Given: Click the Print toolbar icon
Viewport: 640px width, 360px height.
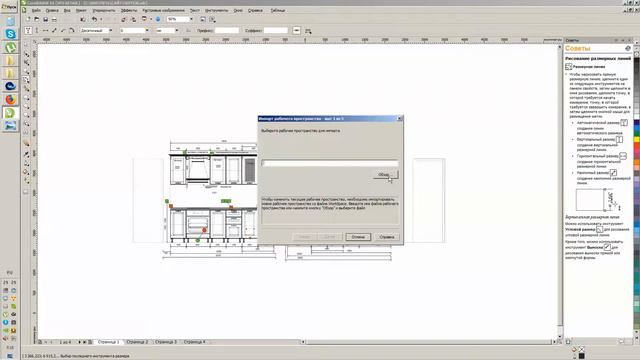Looking at the screenshot, I should 54,19.
